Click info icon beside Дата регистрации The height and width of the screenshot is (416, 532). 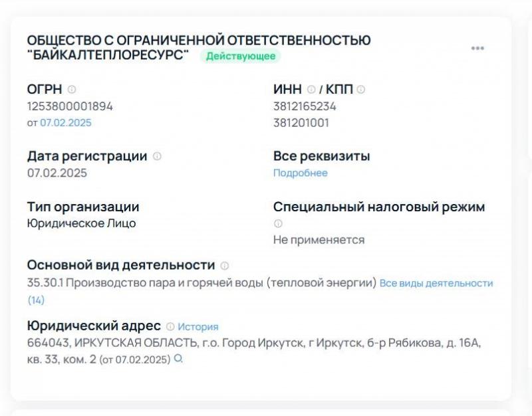click(157, 156)
